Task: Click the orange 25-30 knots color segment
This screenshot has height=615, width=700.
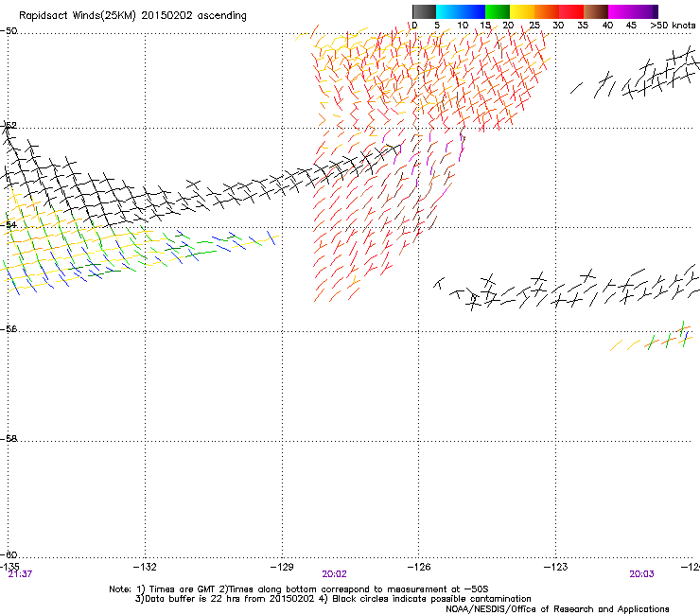Action: (x=547, y=11)
